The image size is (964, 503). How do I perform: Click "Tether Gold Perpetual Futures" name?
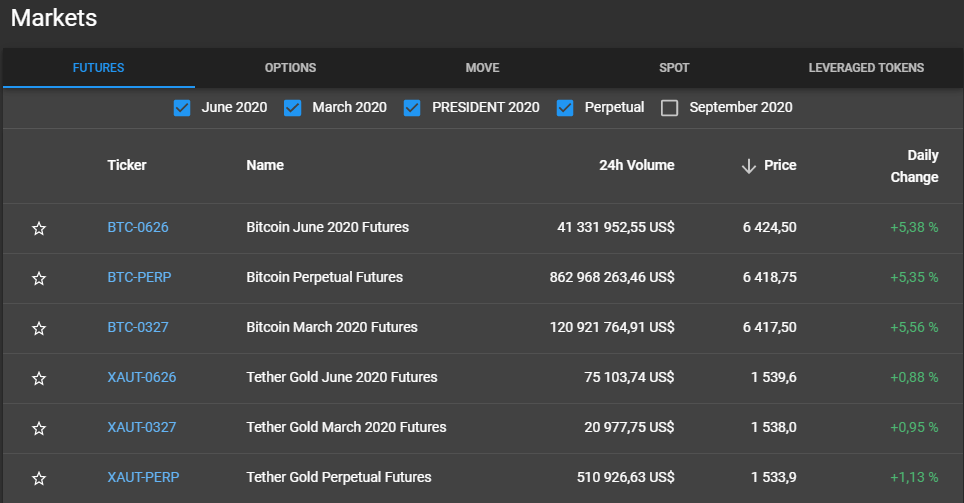coord(339,477)
